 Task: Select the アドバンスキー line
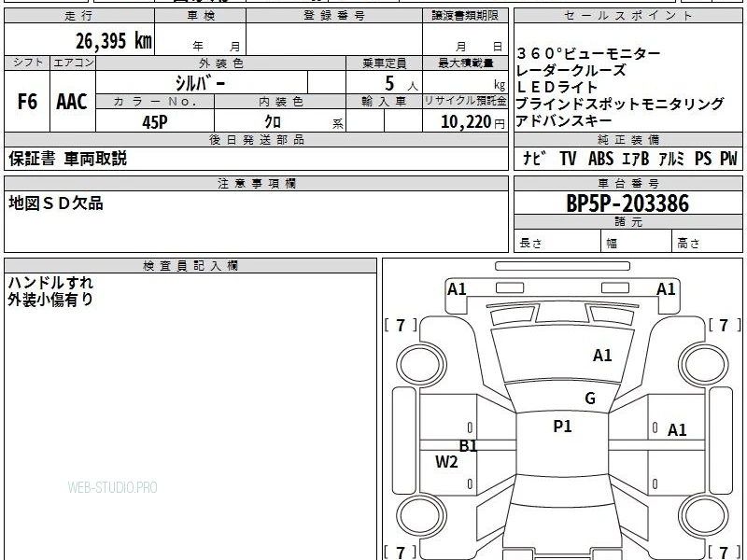point(564,120)
